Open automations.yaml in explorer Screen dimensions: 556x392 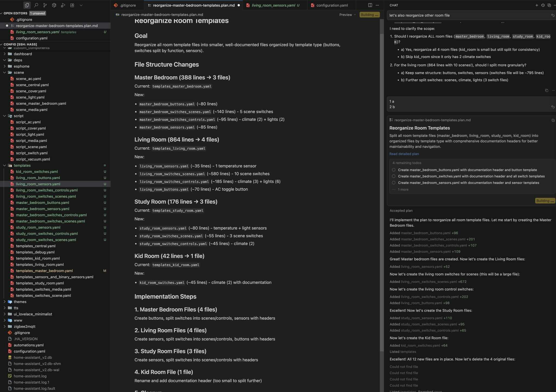pos(29,345)
